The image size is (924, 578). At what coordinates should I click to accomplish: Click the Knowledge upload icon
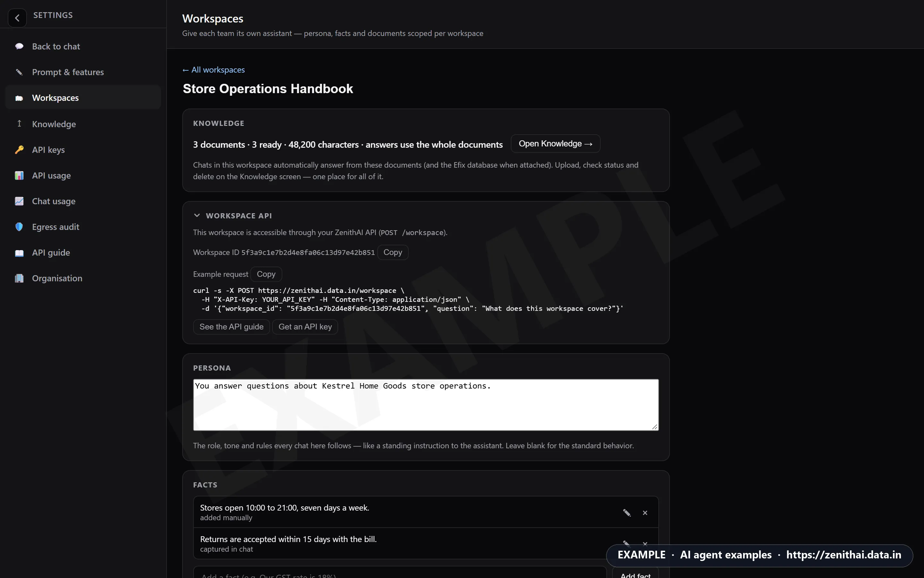pyautogui.click(x=19, y=124)
